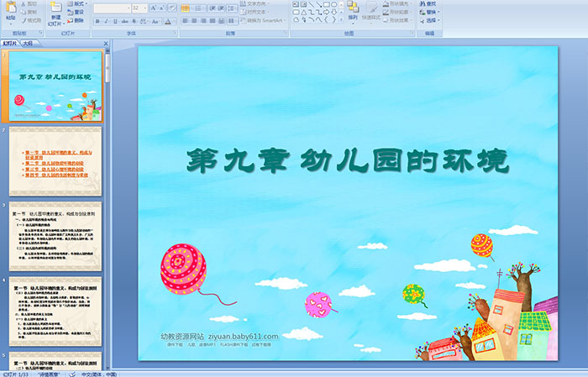Open Shape Effects (形状效果) menu
This screenshot has height=377, width=588.
(397, 20)
